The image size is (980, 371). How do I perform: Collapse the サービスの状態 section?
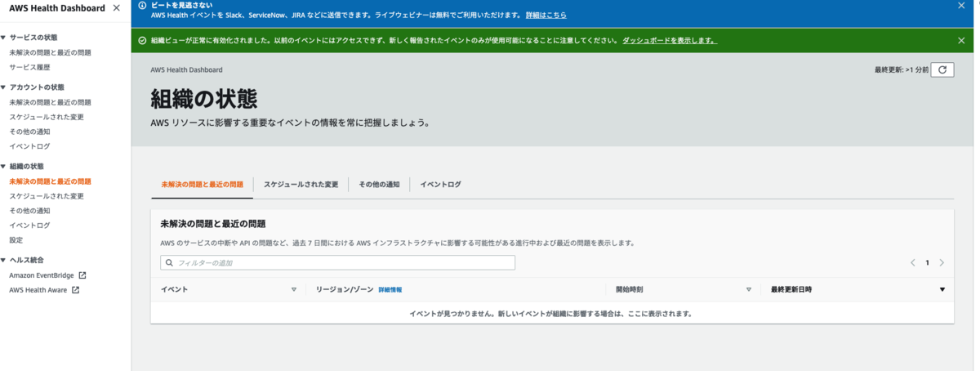[x=3, y=38]
